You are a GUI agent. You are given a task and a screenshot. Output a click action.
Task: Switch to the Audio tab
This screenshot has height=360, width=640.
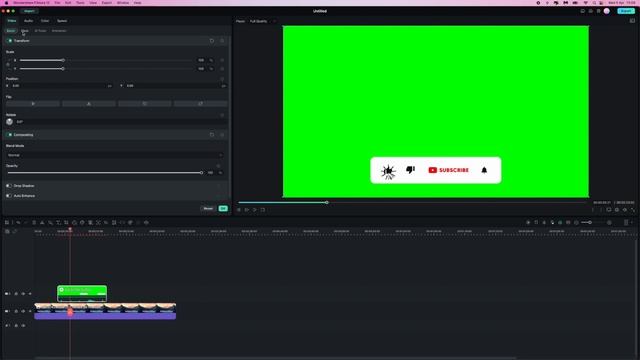pyautogui.click(x=28, y=21)
